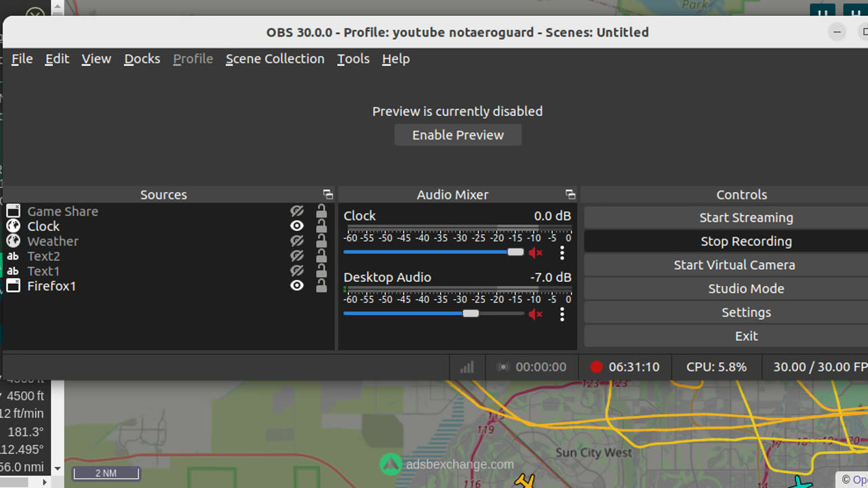
Task: Select the Firefox1 source name
Action: [52, 286]
